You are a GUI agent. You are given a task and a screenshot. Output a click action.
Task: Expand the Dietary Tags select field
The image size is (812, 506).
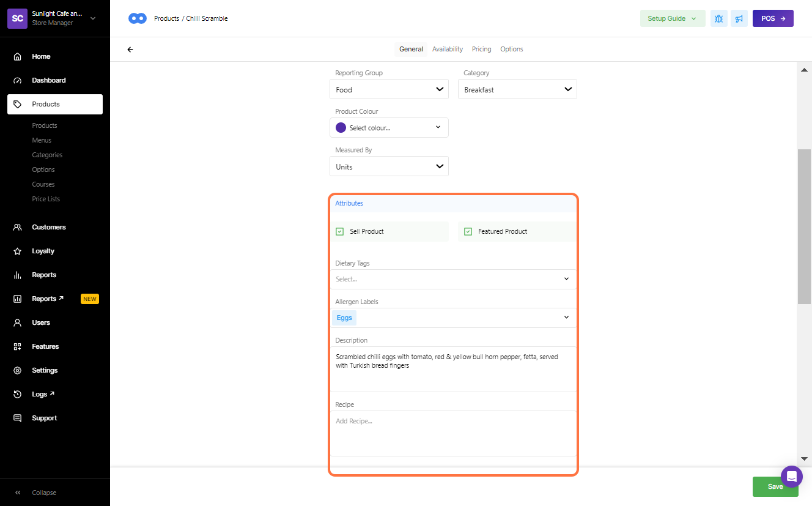(x=452, y=279)
